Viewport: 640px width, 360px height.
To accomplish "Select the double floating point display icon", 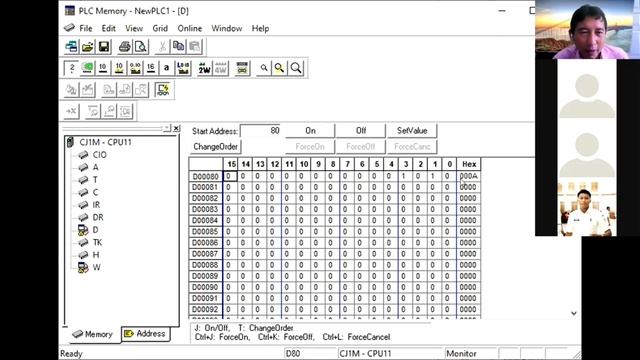I will (183, 68).
